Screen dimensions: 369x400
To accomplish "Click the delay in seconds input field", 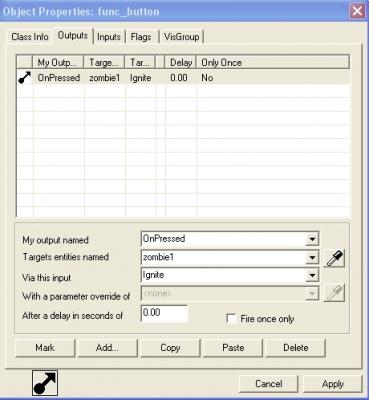I will pyautogui.click(x=164, y=313).
